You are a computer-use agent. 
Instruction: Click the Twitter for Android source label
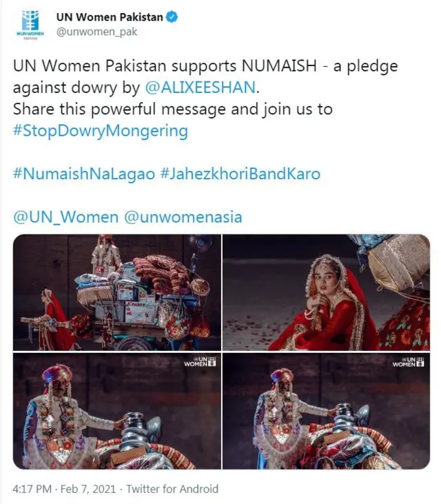coord(172,489)
